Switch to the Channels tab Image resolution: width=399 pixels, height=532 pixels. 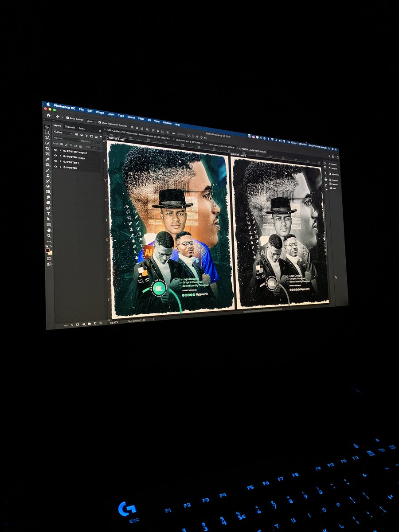pos(70,127)
